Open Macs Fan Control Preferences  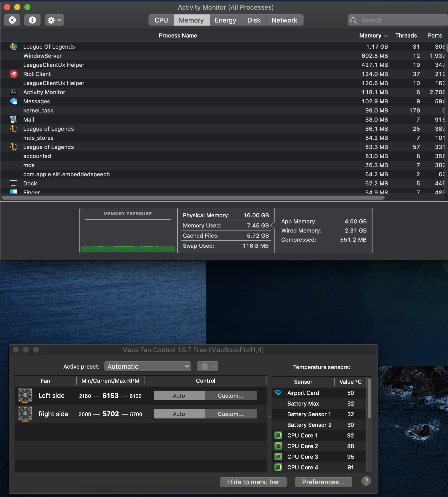pos(323,482)
